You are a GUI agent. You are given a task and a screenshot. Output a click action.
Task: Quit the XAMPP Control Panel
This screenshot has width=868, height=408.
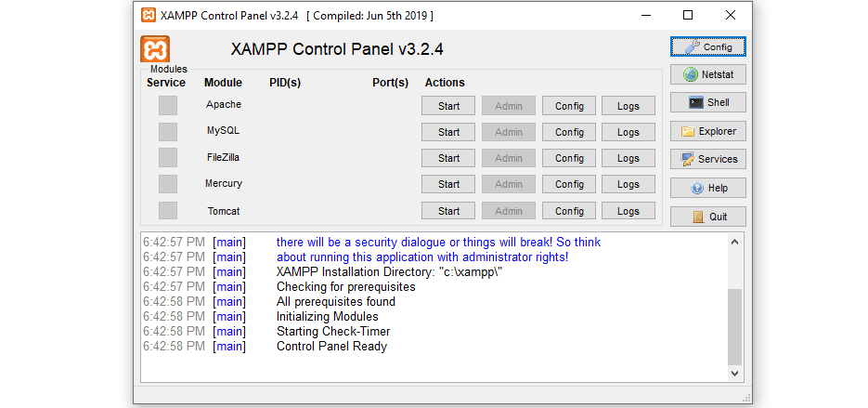[x=707, y=217]
